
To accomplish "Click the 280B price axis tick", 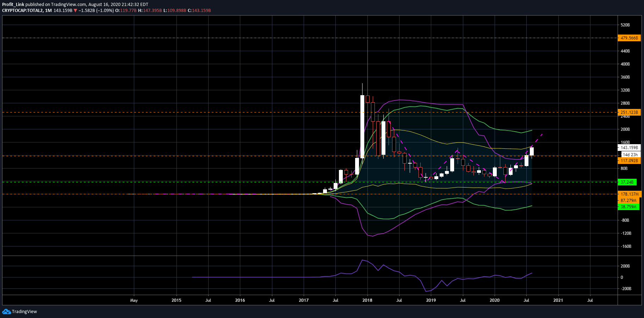I will [625, 103].
